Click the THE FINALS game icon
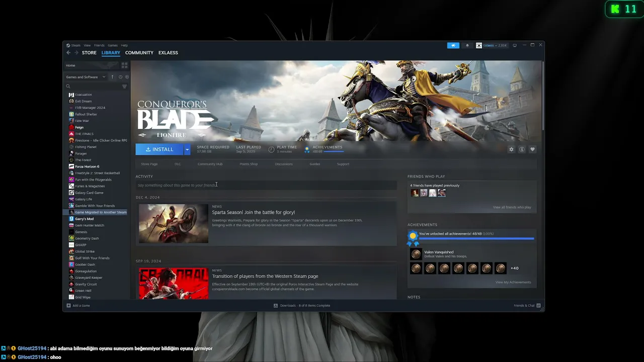 71,134
